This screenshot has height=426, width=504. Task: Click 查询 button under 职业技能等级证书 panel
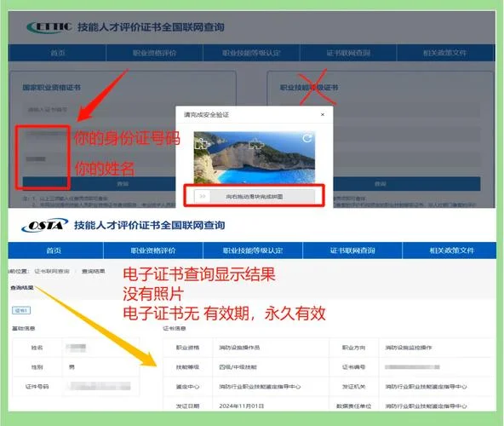[407, 184]
